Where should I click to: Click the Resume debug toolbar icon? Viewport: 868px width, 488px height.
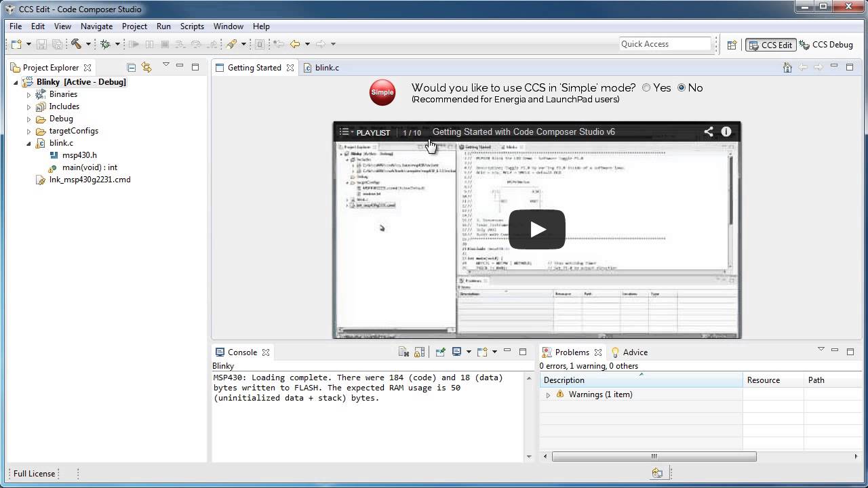(x=134, y=44)
